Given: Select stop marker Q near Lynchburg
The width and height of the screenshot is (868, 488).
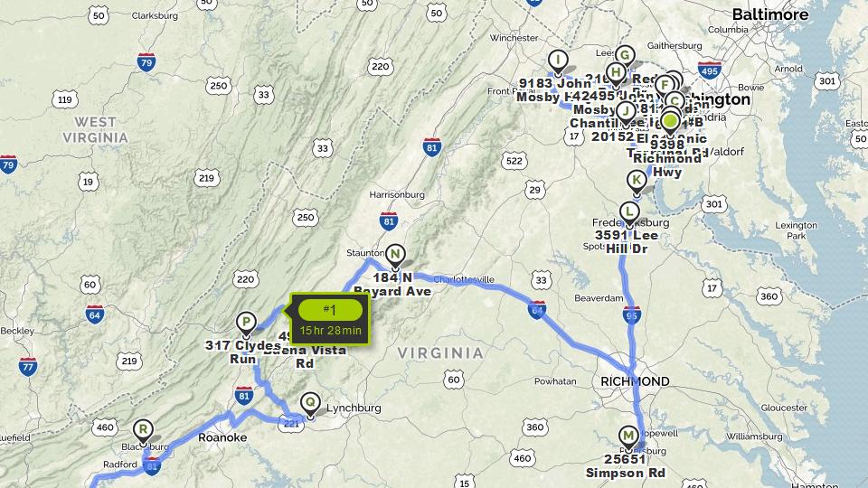Looking at the screenshot, I should pos(310,405).
